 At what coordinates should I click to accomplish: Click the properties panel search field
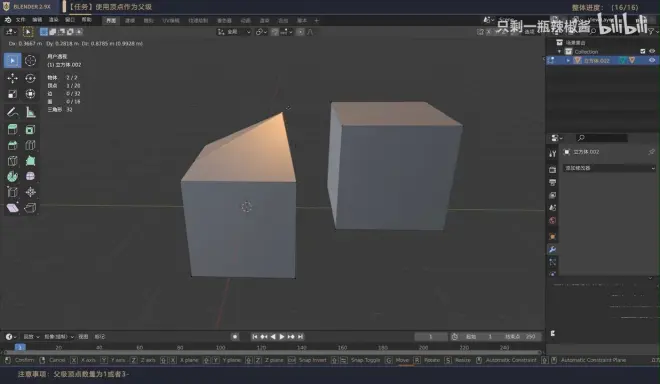click(x=601, y=138)
